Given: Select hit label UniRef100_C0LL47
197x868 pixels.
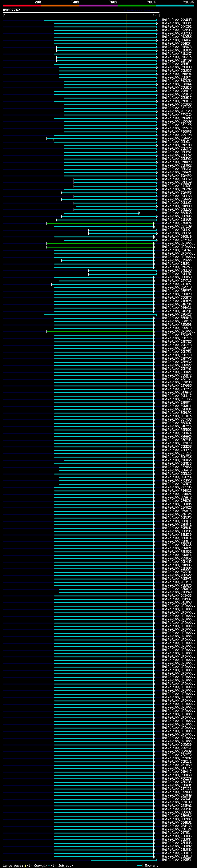Looking at the screenshot, I should [x=177, y=396].
